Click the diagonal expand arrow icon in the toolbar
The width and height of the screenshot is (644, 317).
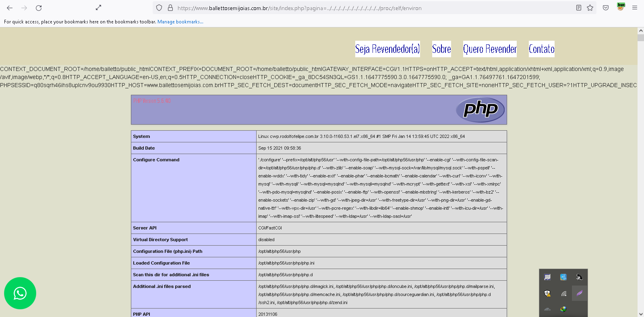pos(98,8)
